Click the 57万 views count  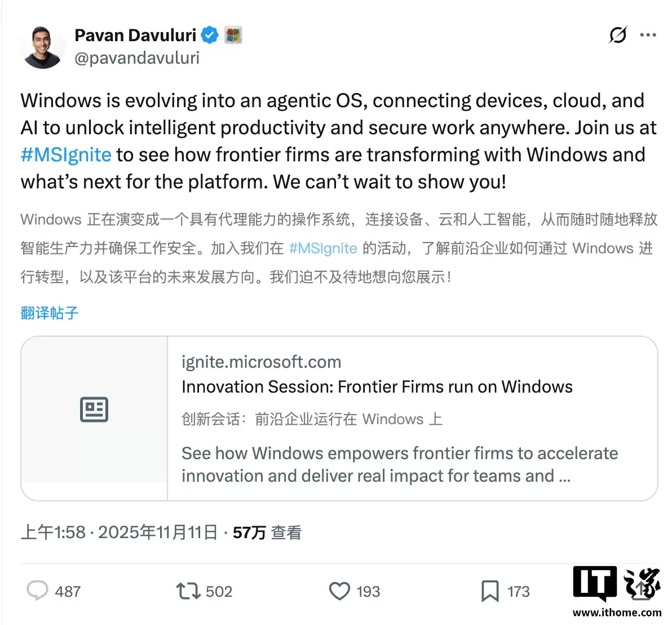point(249,531)
